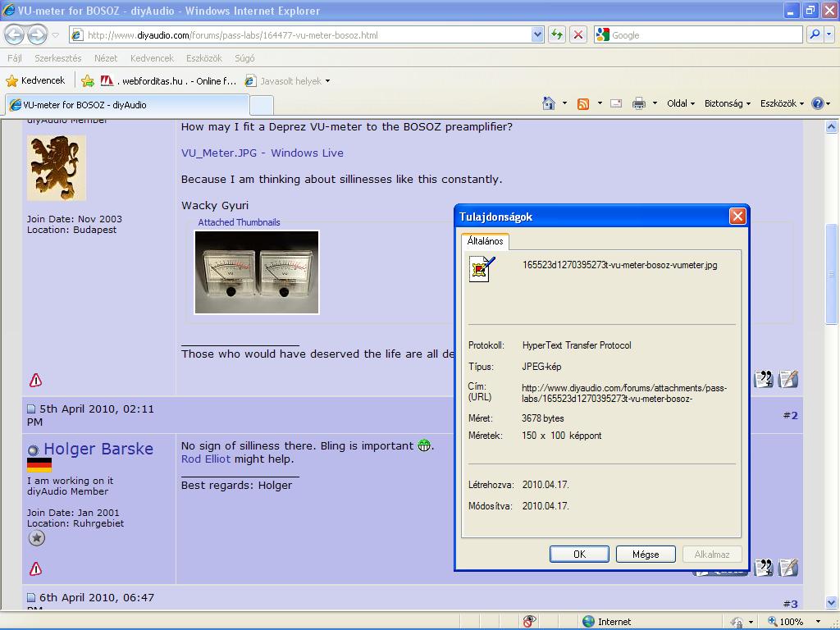Click the reputation star icon under Ruhrgebiet

(36, 538)
